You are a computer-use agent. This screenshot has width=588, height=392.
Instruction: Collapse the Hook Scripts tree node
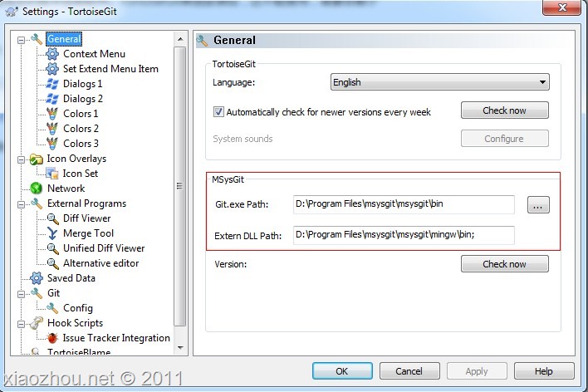22,324
